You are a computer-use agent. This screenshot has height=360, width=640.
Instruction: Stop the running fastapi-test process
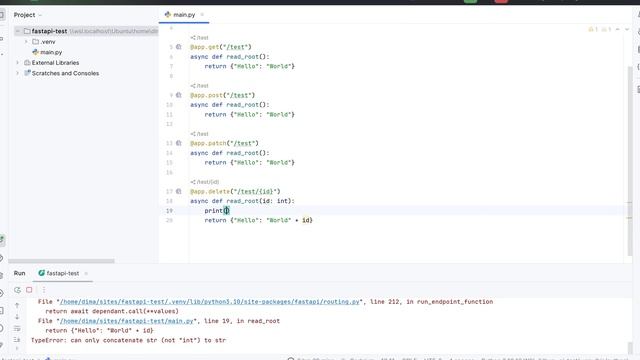pyautogui.click(x=29, y=290)
